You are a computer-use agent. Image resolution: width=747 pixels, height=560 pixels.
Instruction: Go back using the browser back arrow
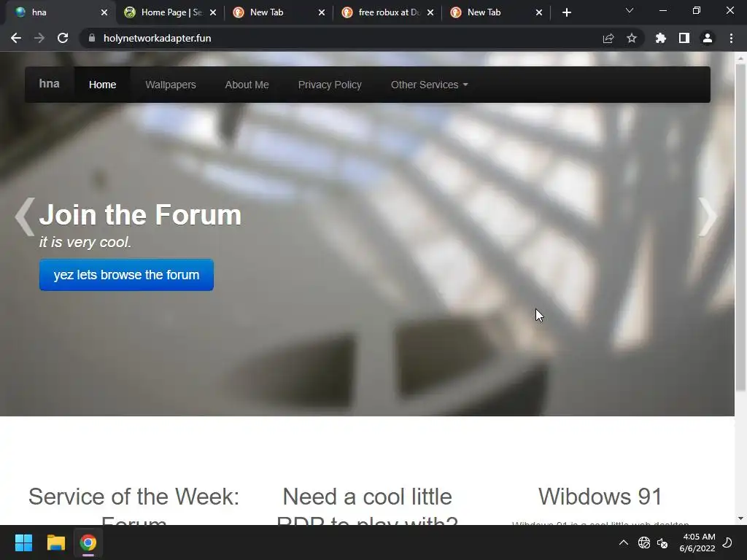click(16, 38)
